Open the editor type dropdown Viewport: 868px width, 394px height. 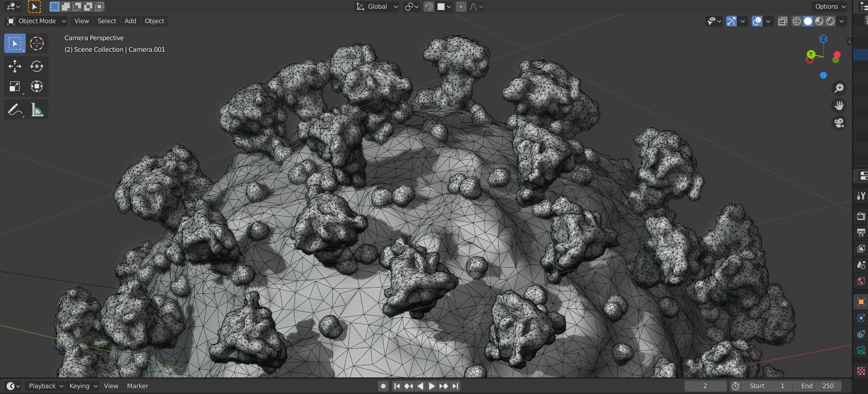coord(13,7)
